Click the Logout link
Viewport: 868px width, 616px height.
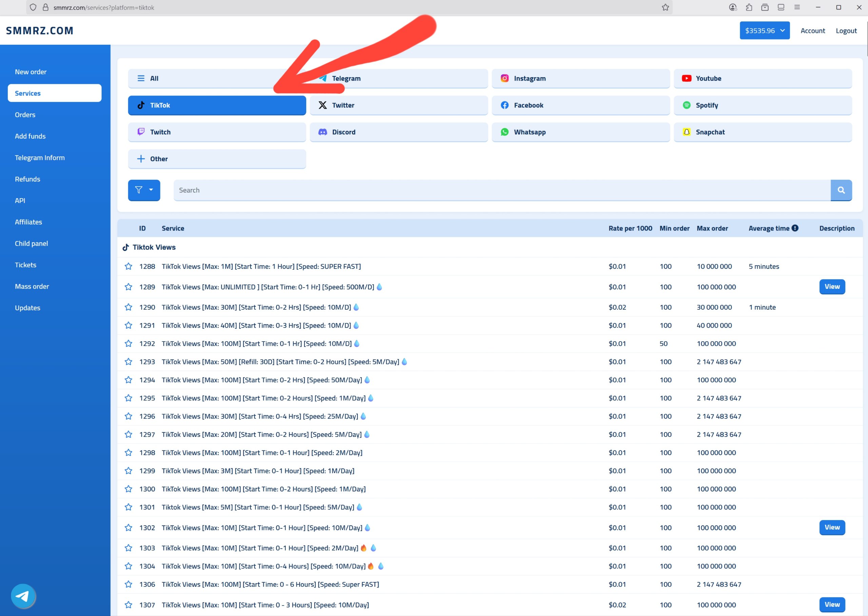(846, 31)
